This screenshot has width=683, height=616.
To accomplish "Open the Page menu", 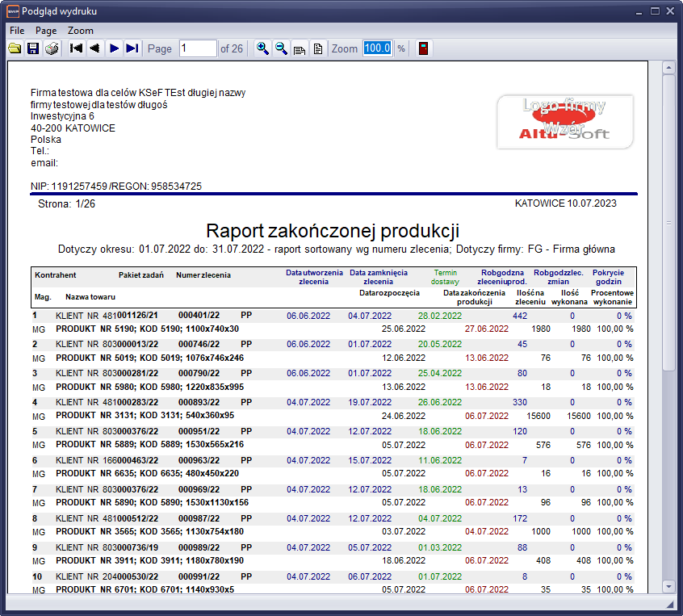I will 46,30.
